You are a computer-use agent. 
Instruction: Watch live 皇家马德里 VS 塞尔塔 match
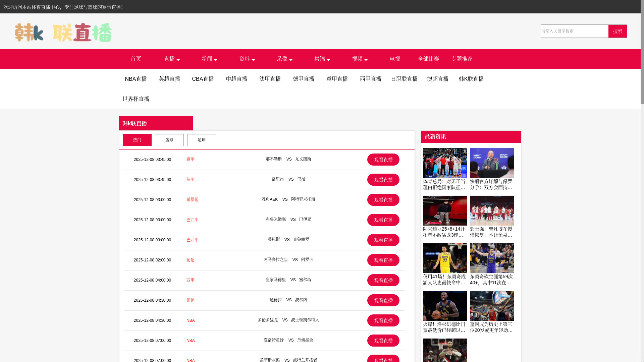383,280
